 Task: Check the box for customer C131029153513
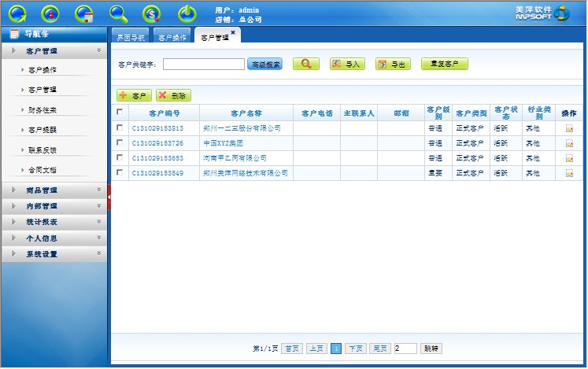(120, 127)
